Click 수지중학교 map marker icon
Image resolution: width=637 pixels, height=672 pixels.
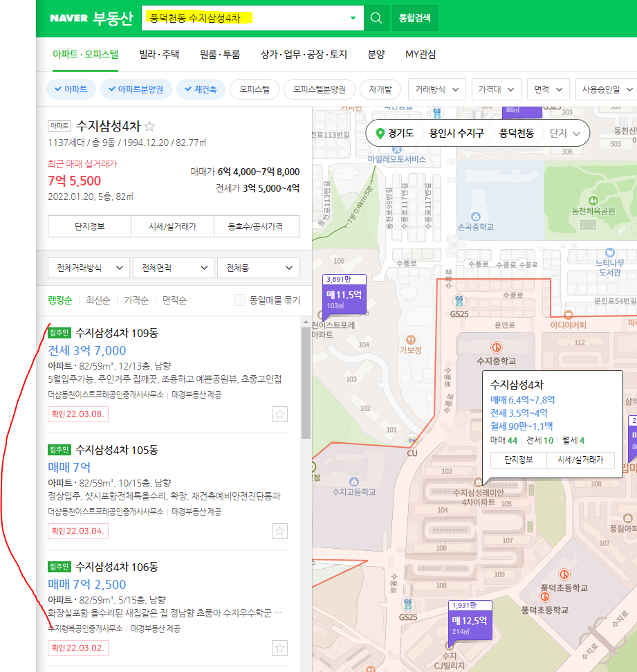click(x=496, y=347)
